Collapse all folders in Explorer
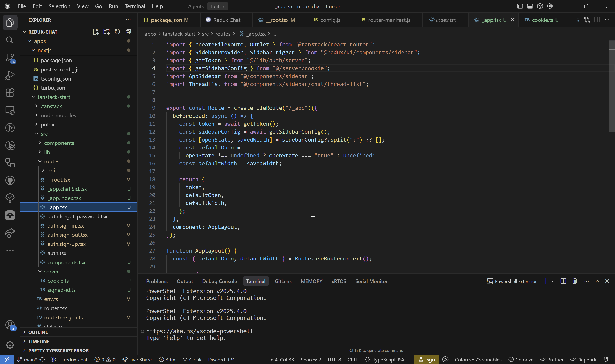 click(x=128, y=32)
